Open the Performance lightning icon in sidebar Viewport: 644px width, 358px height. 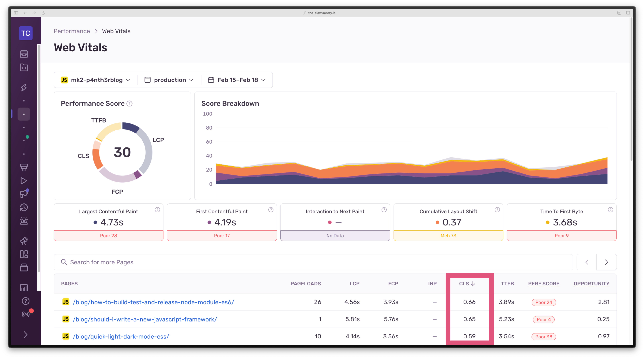click(x=24, y=87)
